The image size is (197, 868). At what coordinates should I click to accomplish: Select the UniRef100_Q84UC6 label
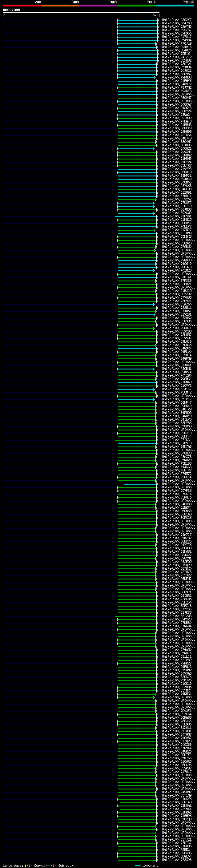176,50
